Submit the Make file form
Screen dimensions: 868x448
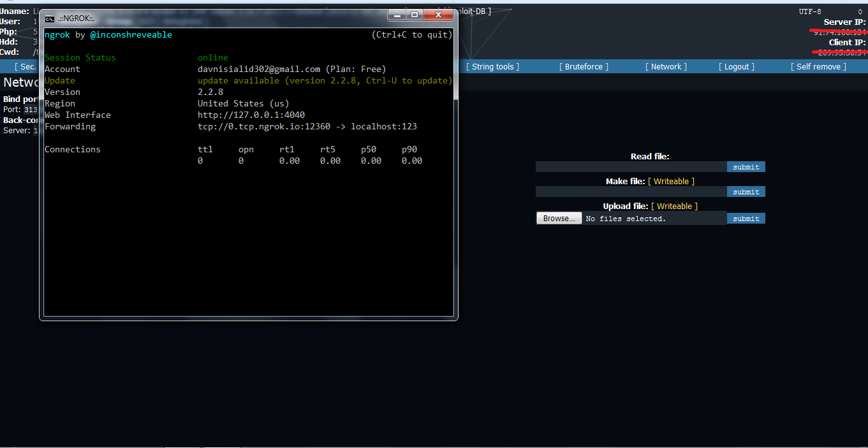tap(746, 191)
